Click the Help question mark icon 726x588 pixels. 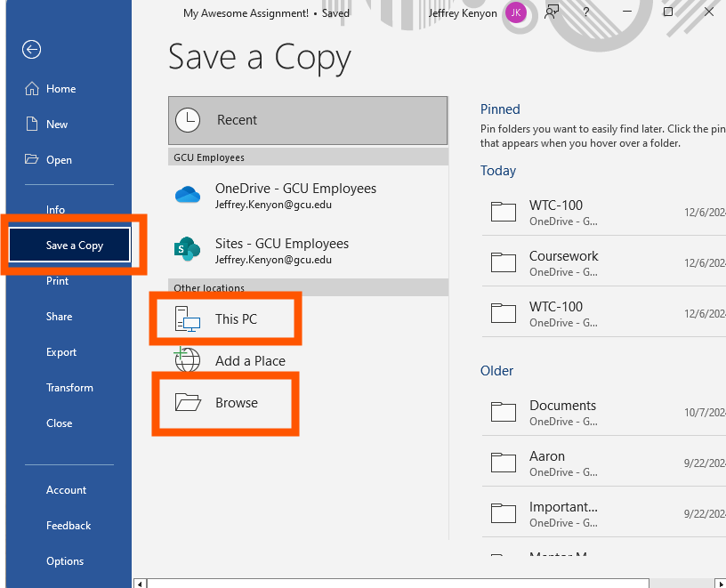(586, 12)
